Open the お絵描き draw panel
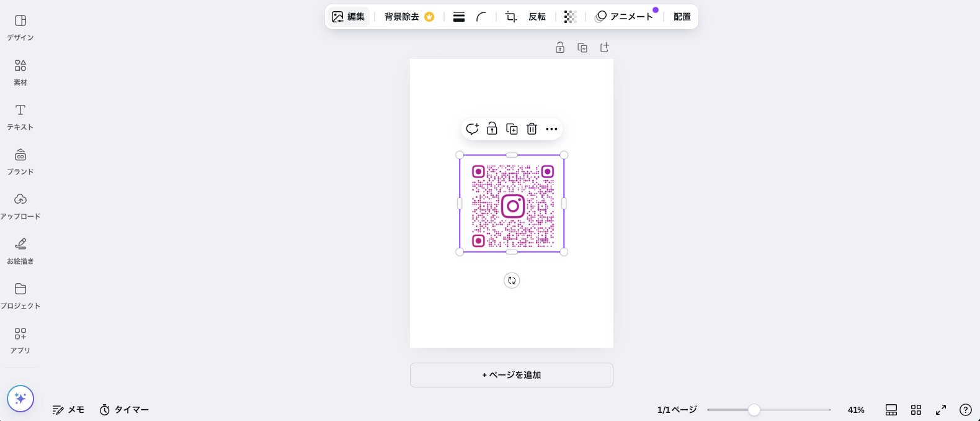The width and height of the screenshot is (980, 421). [20, 251]
